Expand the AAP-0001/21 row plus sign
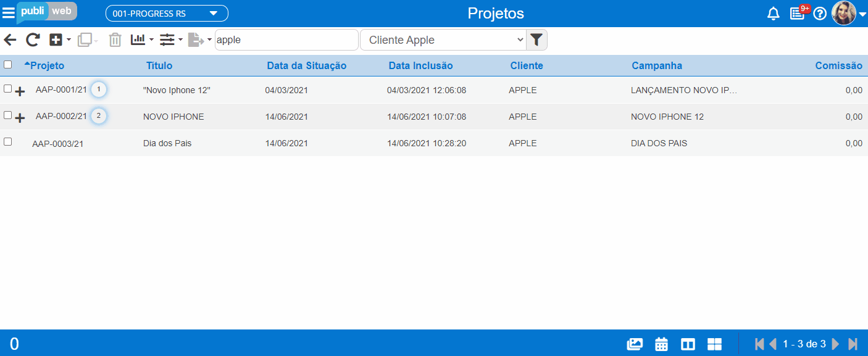 point(20,91)
